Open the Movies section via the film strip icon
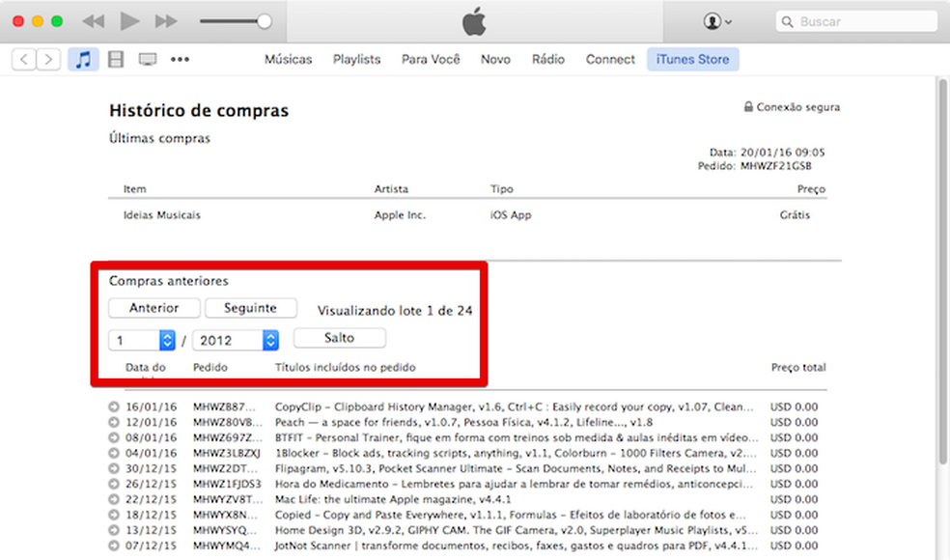This screenshot has height=560, width=950. pos(115,59)
